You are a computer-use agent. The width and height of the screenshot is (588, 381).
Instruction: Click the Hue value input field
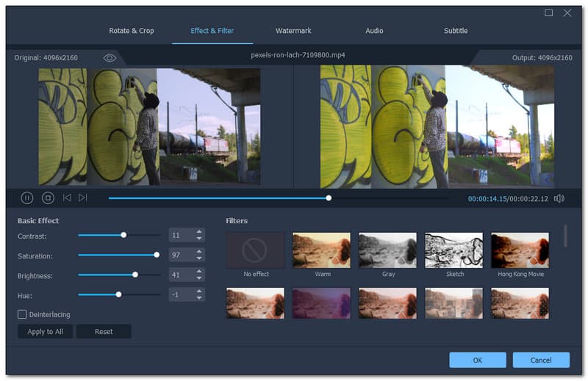tap(179, 294)
